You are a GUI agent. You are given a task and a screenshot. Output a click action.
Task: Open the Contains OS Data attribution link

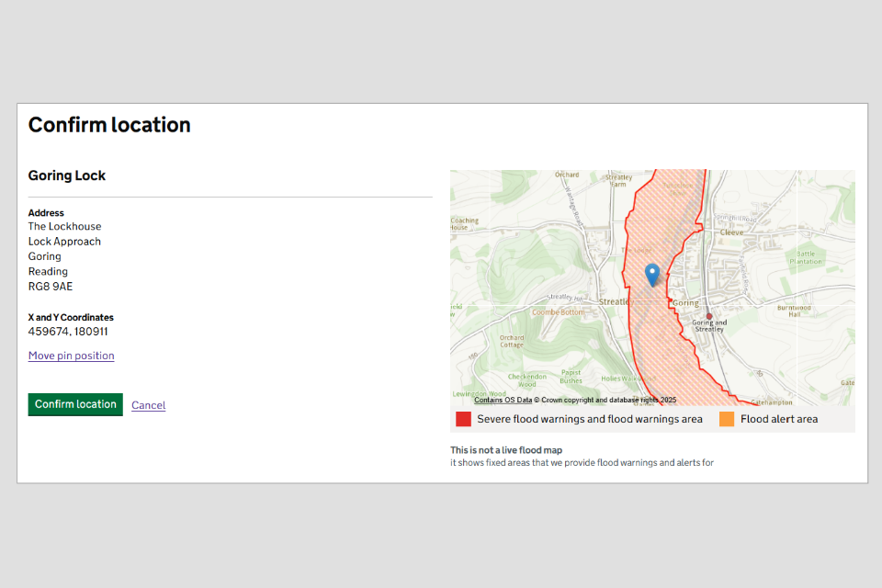[503, 400]
